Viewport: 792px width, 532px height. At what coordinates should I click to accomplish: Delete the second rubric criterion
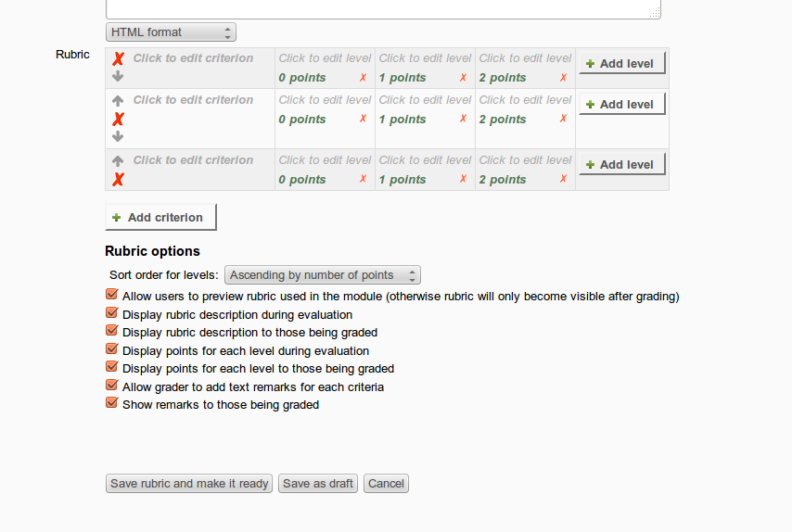click(118, 120)
